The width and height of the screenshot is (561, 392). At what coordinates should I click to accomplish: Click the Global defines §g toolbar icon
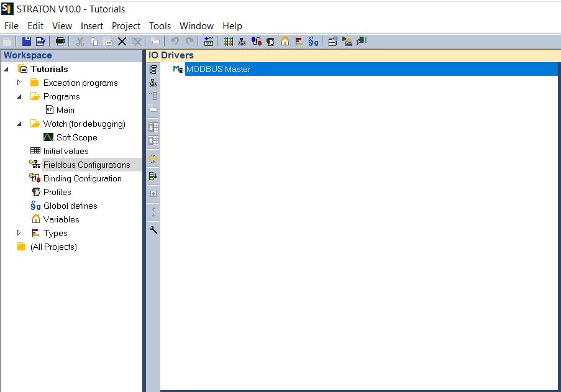click(x=314, y=42)
